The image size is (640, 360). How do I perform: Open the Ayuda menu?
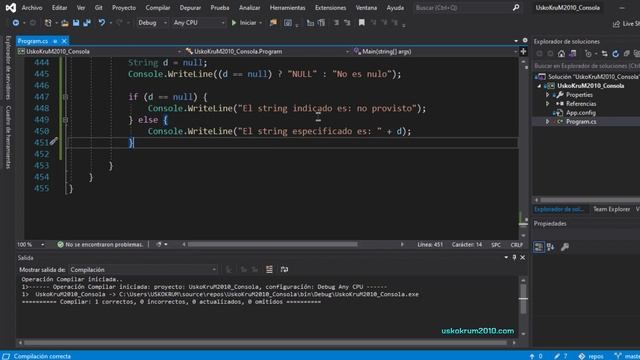pyautogui.click(x=395, y=8)
